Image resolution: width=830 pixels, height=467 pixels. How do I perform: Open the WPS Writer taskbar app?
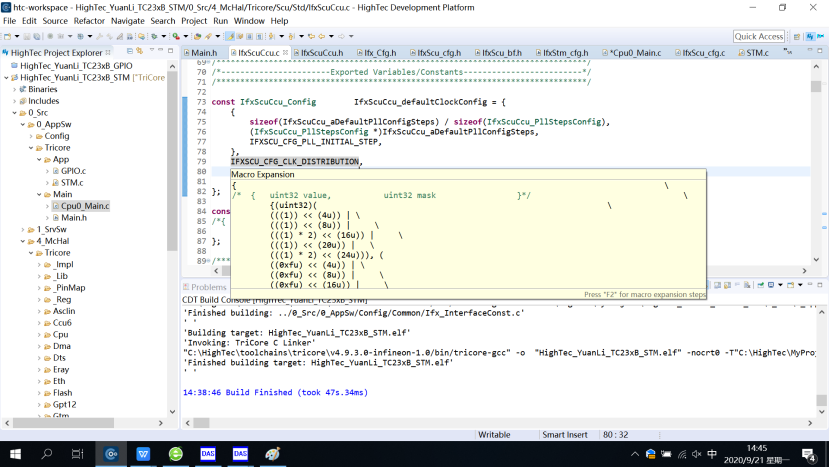tap(143, 454)
